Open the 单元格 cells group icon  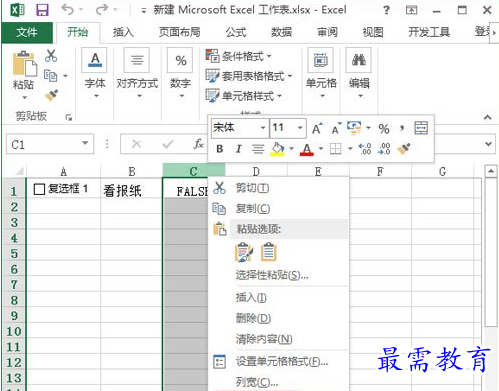[321, 60]
